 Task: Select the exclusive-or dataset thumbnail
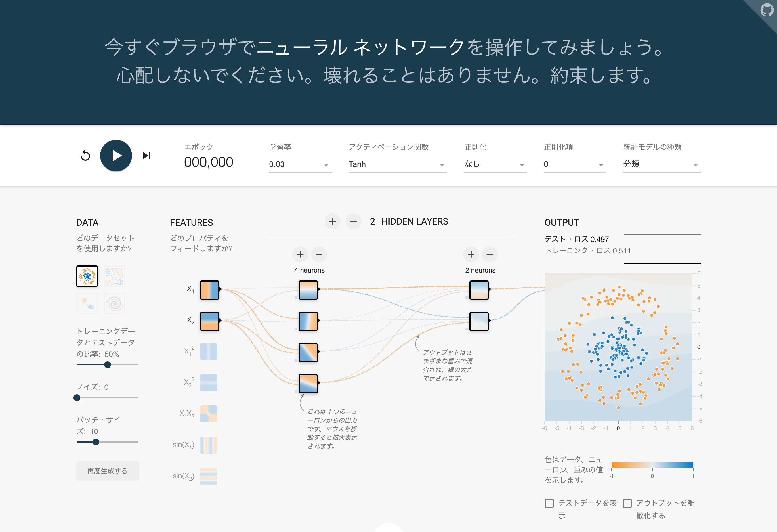(x=115, y=276)
